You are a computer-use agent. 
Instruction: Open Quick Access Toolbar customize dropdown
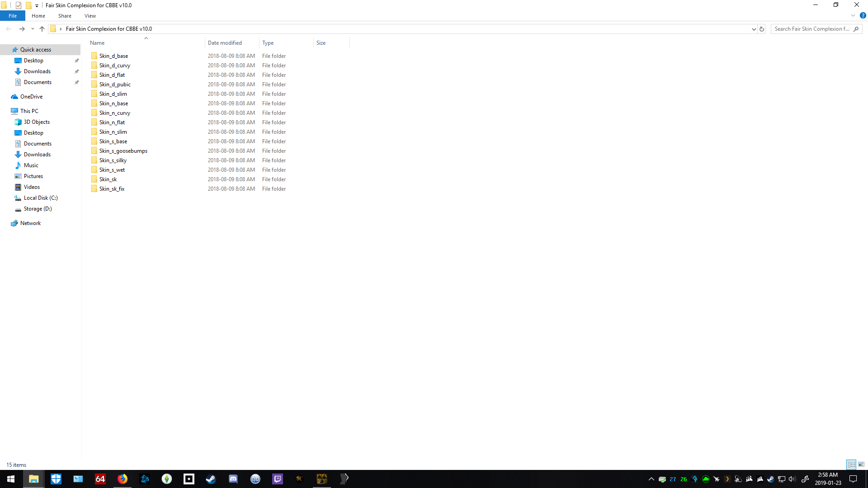tap(37, 5)
